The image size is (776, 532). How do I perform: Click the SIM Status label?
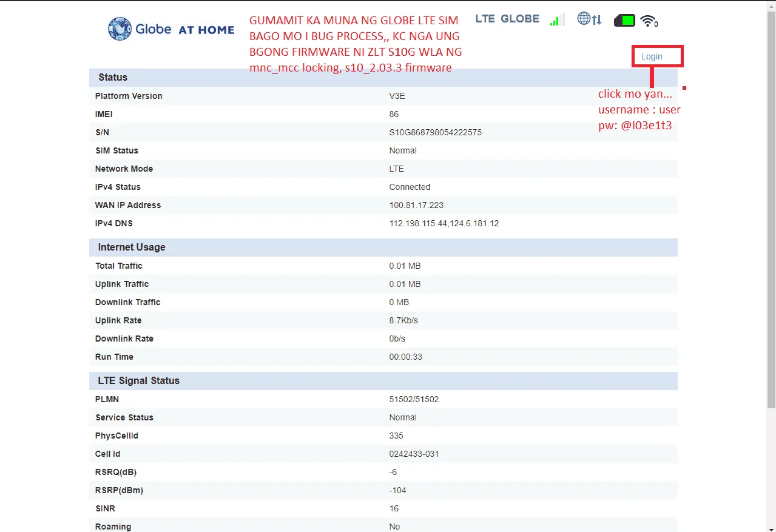coord(116,150)
